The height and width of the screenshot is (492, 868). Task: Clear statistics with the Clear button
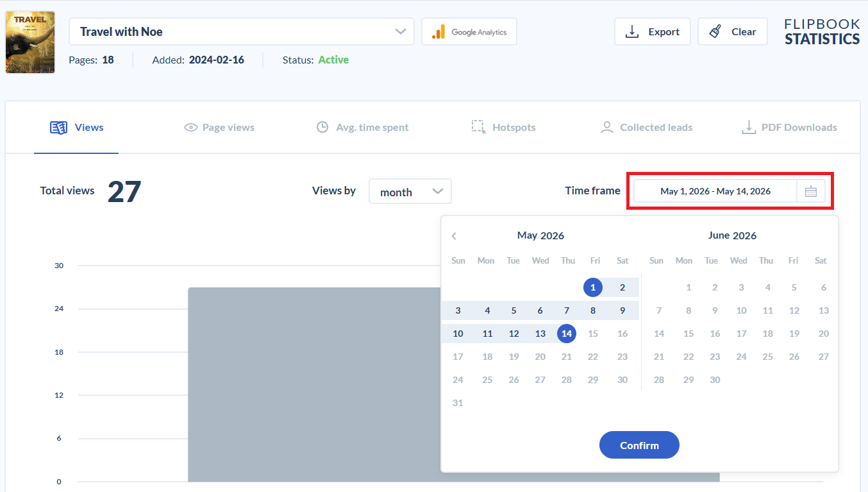[733, 32]
